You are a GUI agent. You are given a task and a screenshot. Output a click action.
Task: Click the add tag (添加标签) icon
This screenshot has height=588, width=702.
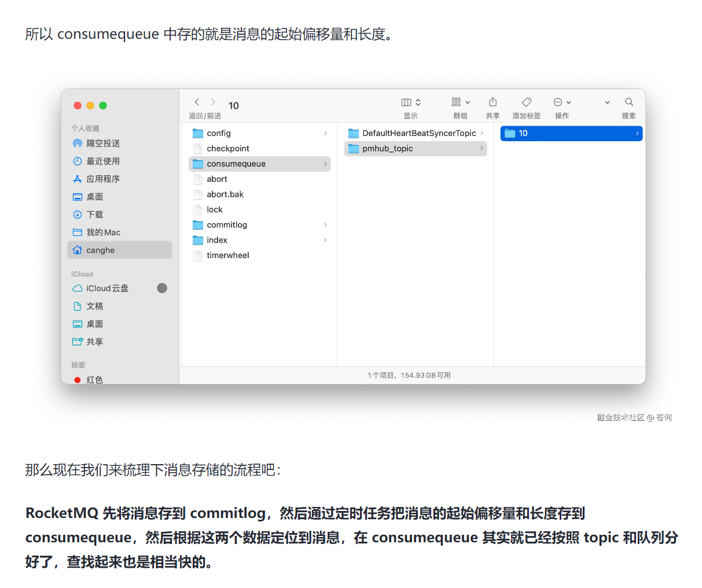(527, 102)
